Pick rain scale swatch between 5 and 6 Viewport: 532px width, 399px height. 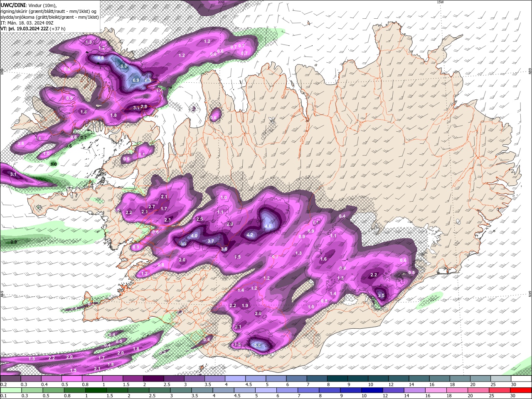[x=265, y=390]
